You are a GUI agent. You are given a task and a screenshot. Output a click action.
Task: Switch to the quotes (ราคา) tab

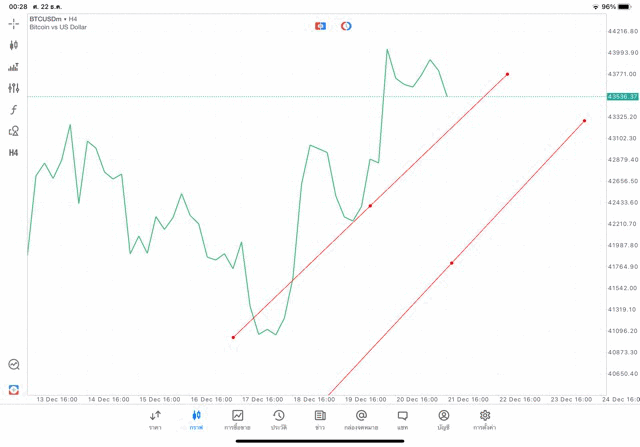click(x=155, y=420)
